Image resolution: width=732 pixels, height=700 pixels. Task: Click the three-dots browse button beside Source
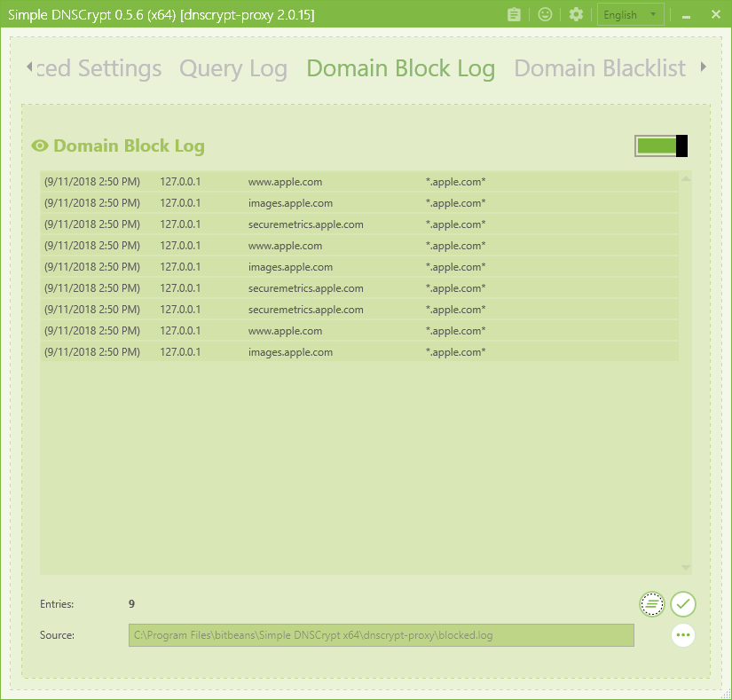(x=682, y=635)
